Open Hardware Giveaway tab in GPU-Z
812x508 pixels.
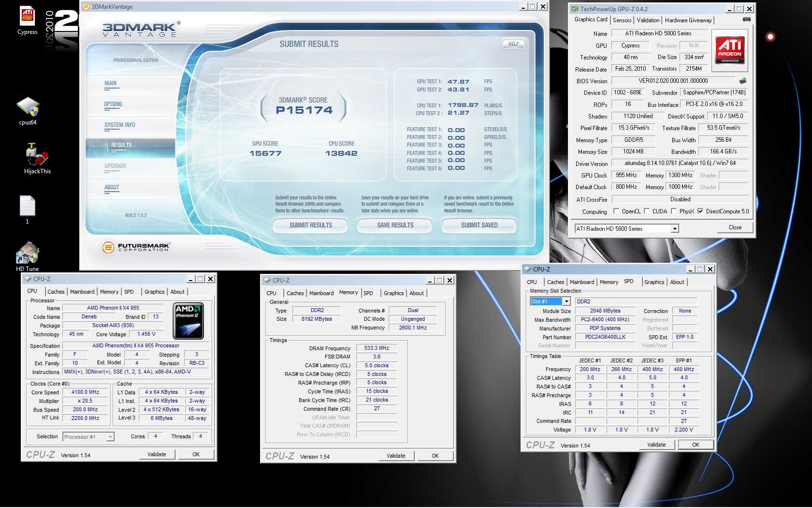688,20
